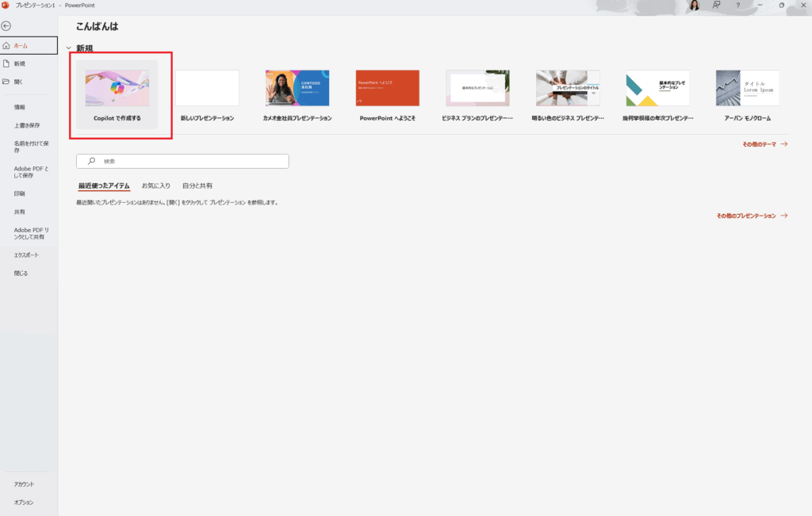Screen dimensions: 812x516
Task: Switch to the 自分と共有 tab
Action: 197,185
